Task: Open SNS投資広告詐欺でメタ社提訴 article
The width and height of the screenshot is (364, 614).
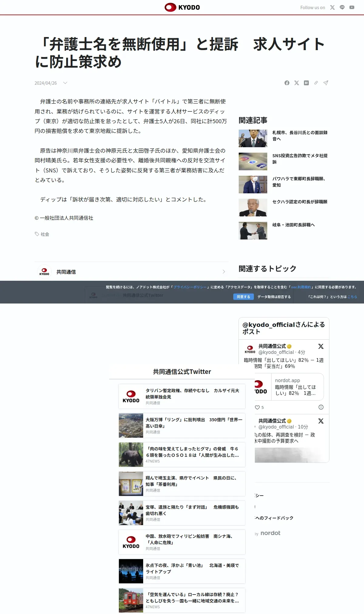Action: (x=300, y=159)
